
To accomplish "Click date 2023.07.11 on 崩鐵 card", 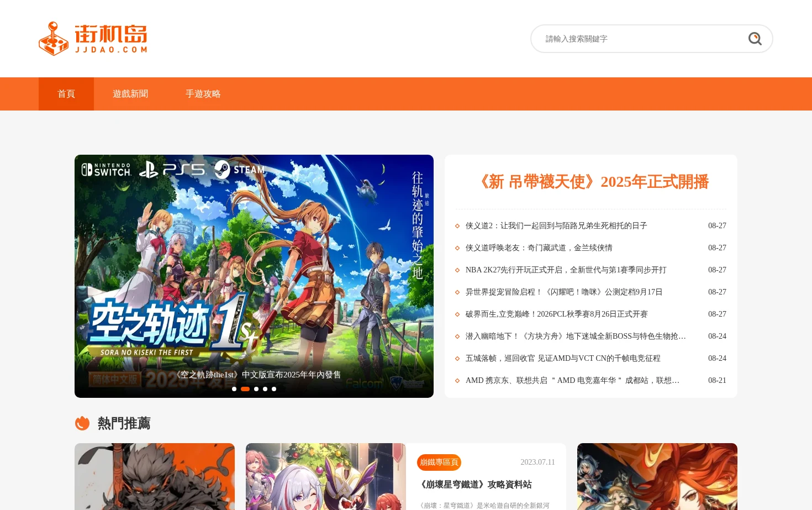I will (x=537, y=462).
